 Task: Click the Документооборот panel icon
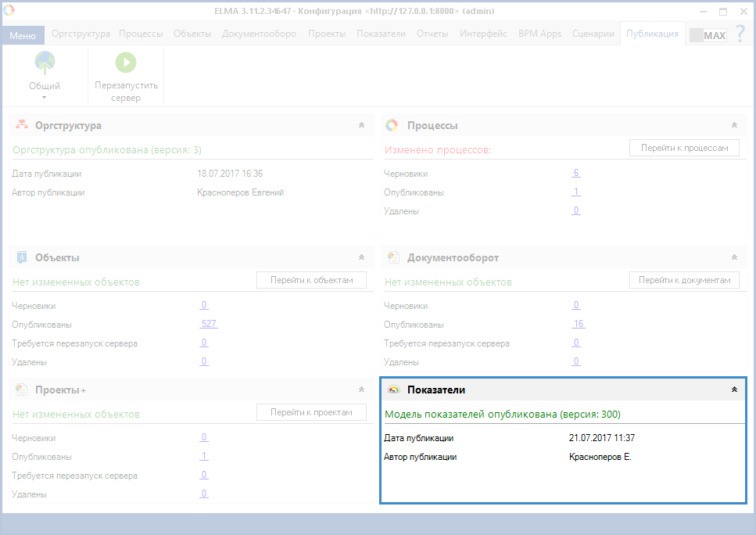tap(393, 257)
